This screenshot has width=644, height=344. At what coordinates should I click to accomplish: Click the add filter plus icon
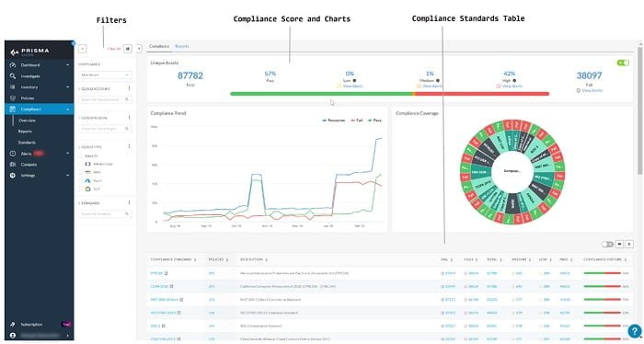pyautogui.click(x=83, y=49)
